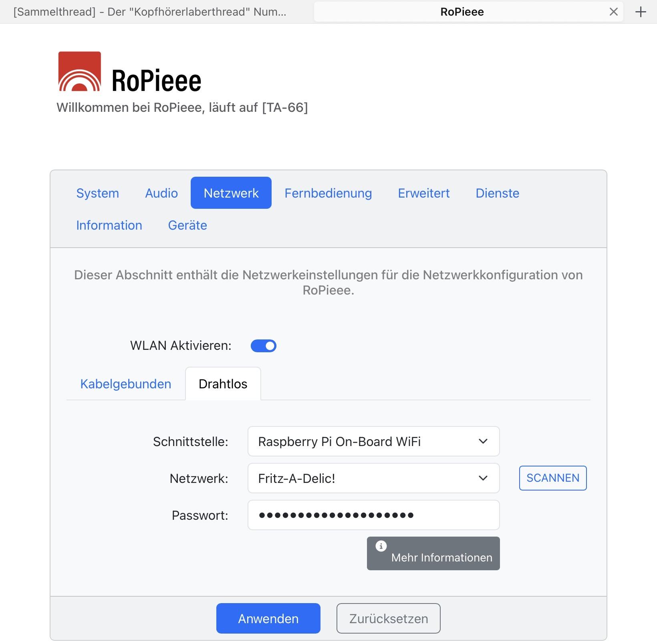Apply settings with Anwenden button

[268, 618]
